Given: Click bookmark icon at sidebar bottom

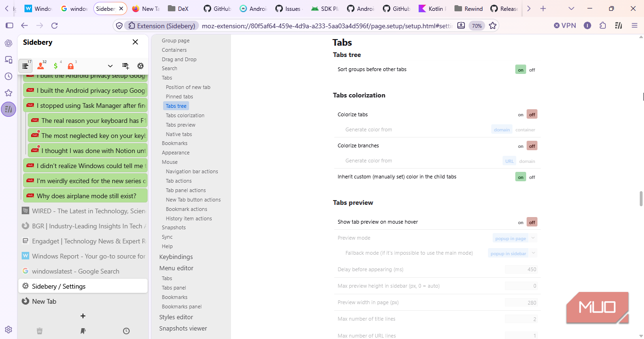Looking at the screenshot, I should (83, 331).
